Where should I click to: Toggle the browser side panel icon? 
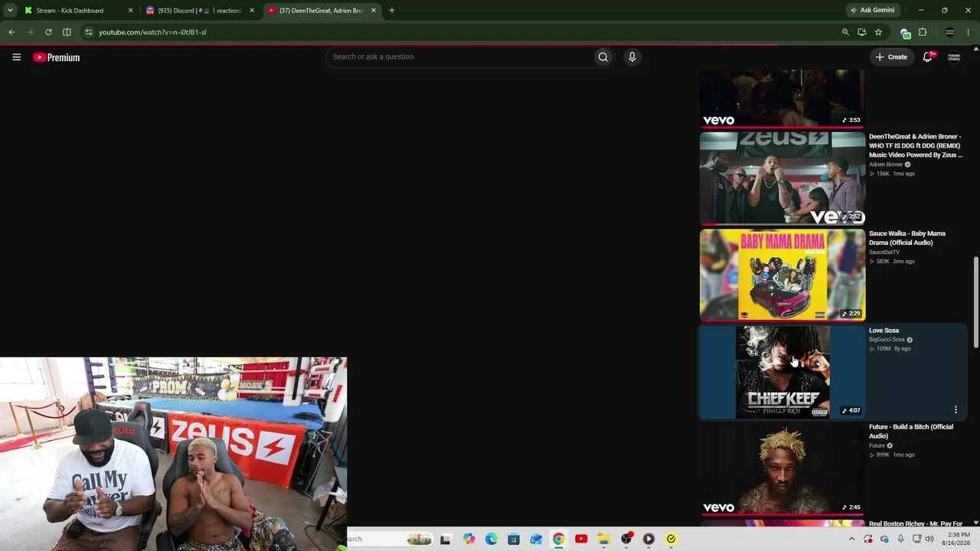tap(67, 32)
